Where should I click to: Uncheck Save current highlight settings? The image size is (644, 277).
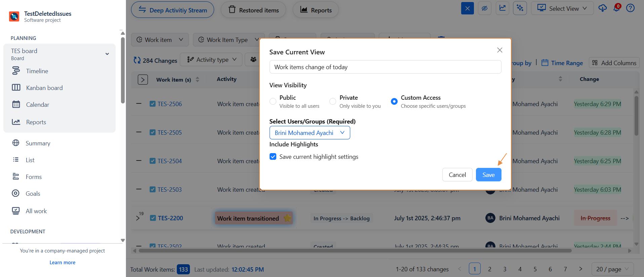pos(273,157)
